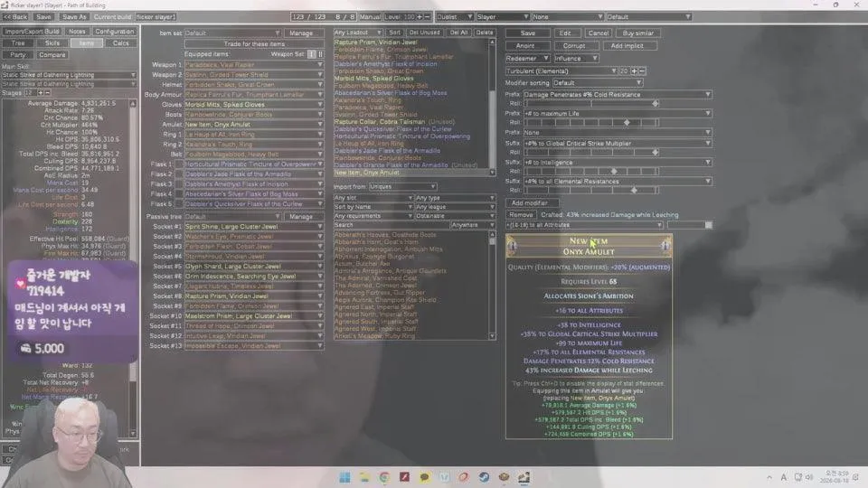868x488 pixels.
Task: Activate weapon set I
Action: (312, 54)
